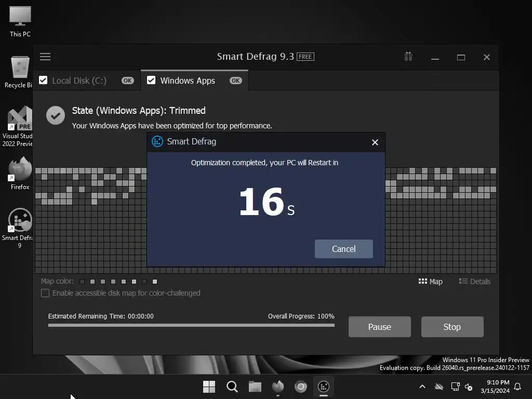Click the second map color swatch
Viewport: 532px width, 399px height.
click(92, 282)
